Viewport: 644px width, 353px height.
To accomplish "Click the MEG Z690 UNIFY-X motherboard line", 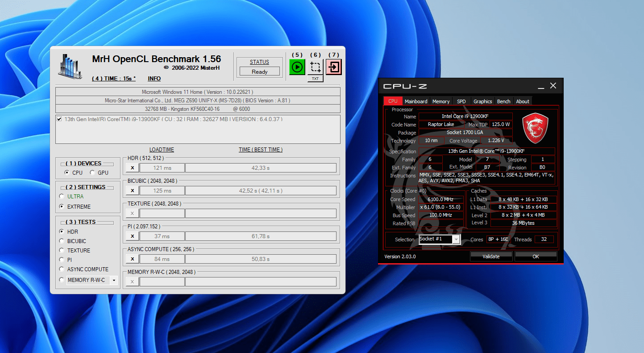I will (x=197, y=100).
